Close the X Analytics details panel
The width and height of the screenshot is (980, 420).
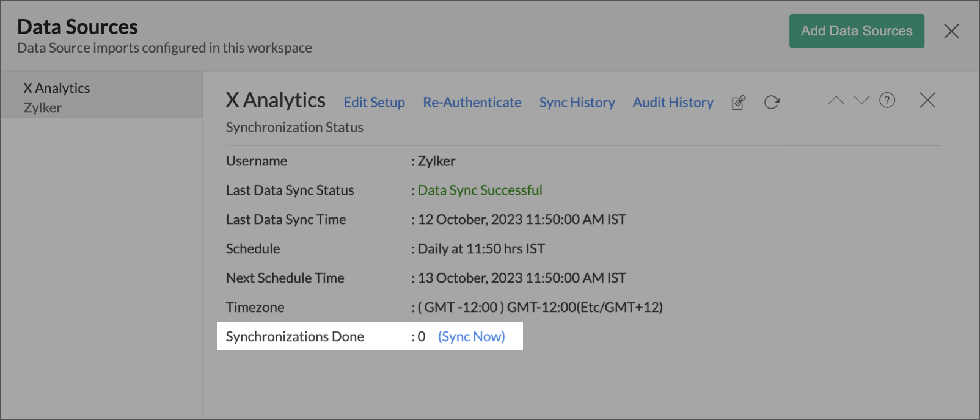pyautogui.click(x=927, y=101)
